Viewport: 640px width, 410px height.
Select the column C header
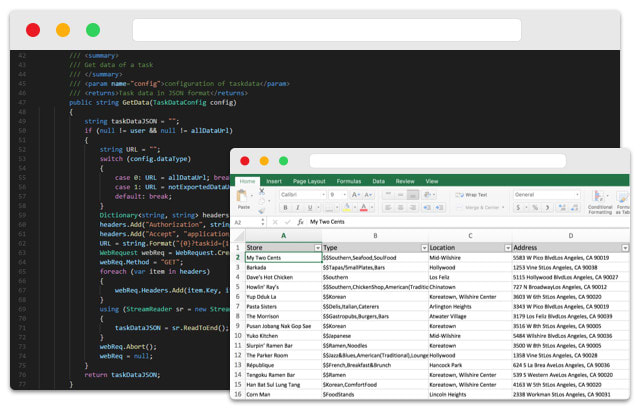click(x=470, y=236)
